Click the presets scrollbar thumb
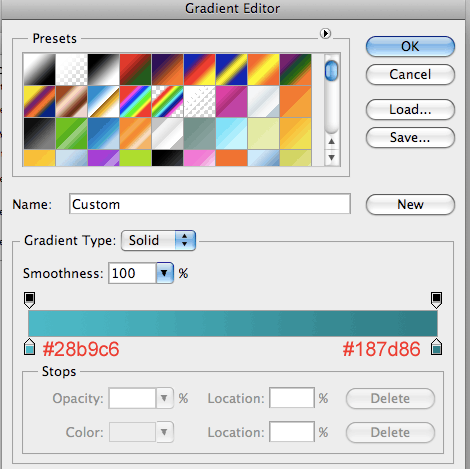This screenshot has width=470, height=469. 331,71
